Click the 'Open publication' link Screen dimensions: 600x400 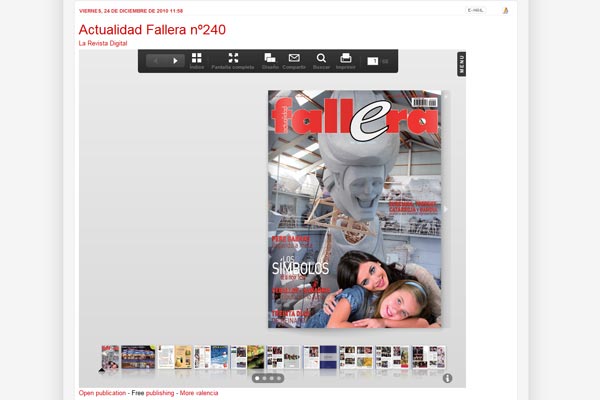(x=102, y=393)
